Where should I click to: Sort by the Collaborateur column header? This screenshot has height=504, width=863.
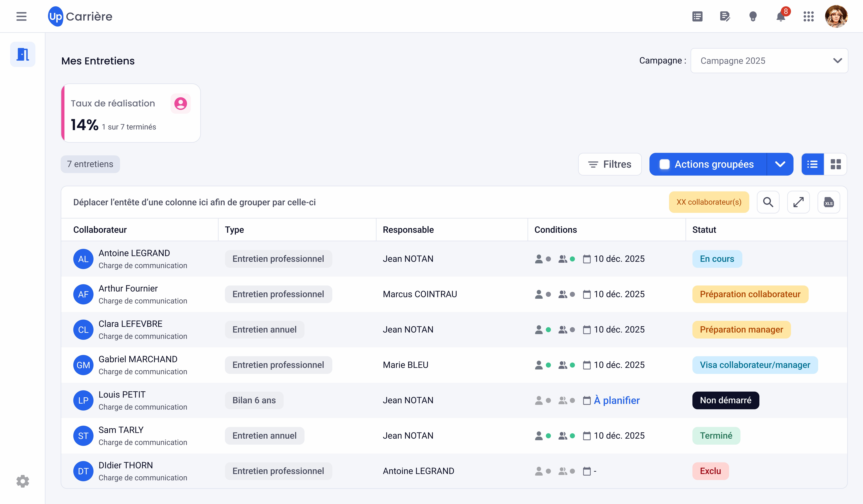[x=100, y=229]
